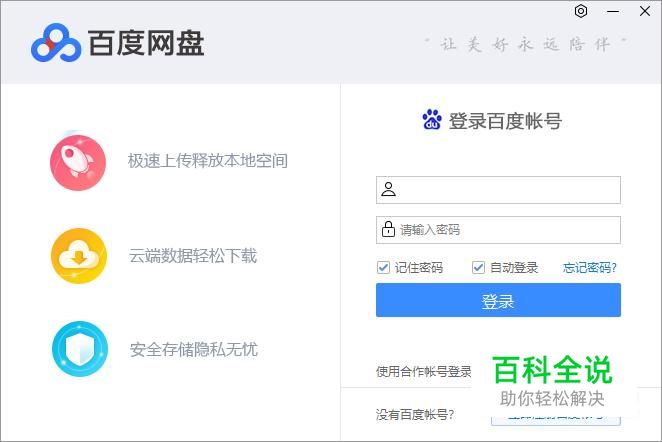Click the padlock icon in password field
This screenshot has width=662, height=442.
click(x=388, y=229)
